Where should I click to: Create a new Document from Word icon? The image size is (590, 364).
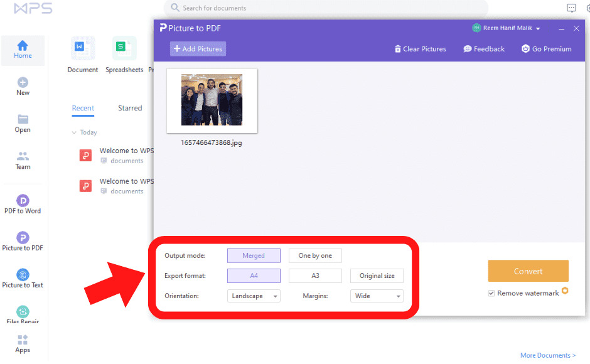pyautogui.click(x=83, y=48)
